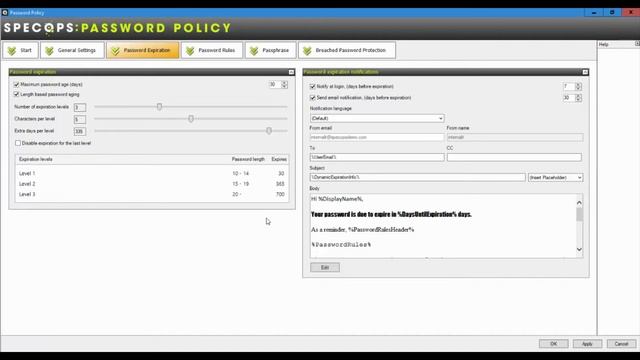Screen dimensions: 640x360
Task: Click the Expiration levels column header
Action: tap(36, 159)
